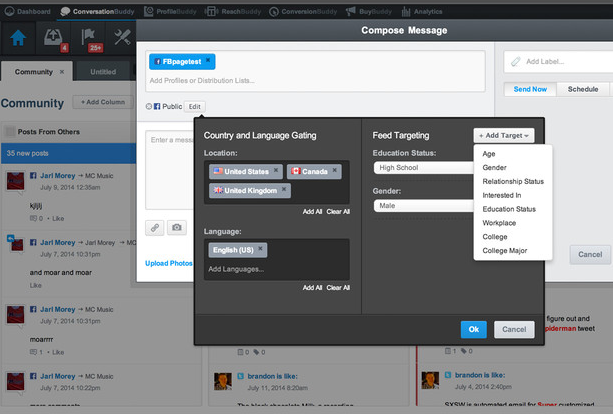Screen dimensions: 613x414
Task: Click the Add Column button
Action: click(x=103, y=102)
